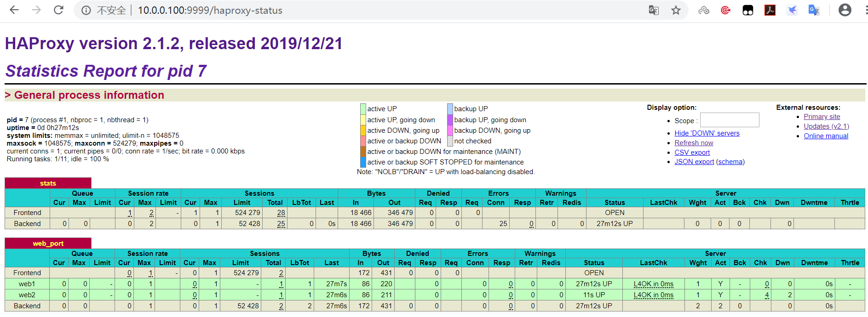The width and height of the screenshot is (868, 317).
Task: Click web2 status 11s UP
Action: tap(594, 295)
